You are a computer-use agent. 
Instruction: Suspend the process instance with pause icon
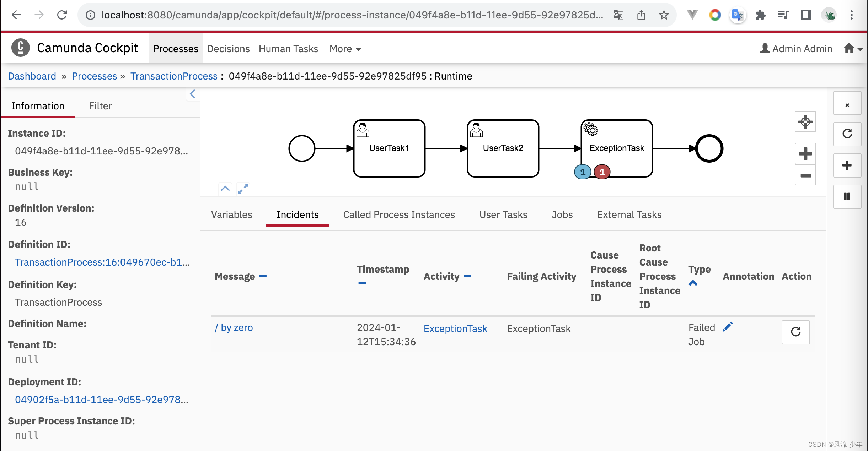[847, 196]
